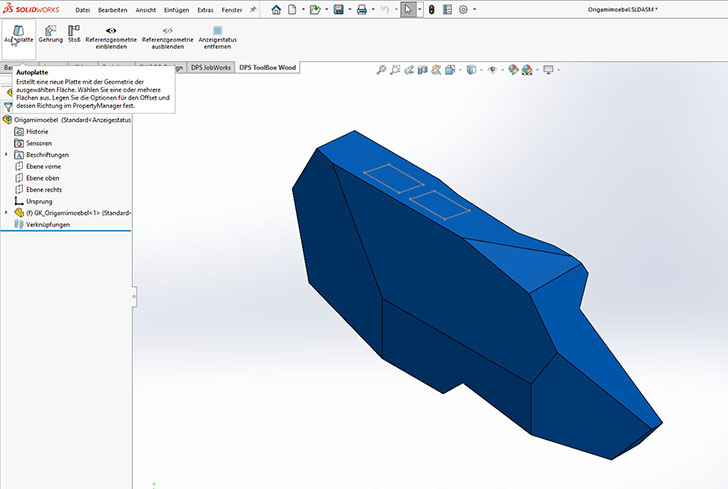This screenshot has height=489, width=728.
Task: Open Options gear icon
Action: (463, 9)
